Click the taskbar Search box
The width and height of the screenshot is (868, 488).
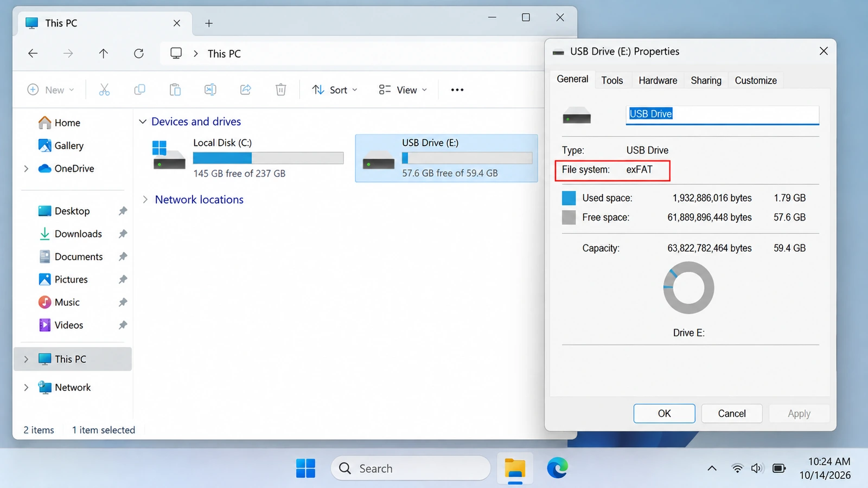point(411,468)
